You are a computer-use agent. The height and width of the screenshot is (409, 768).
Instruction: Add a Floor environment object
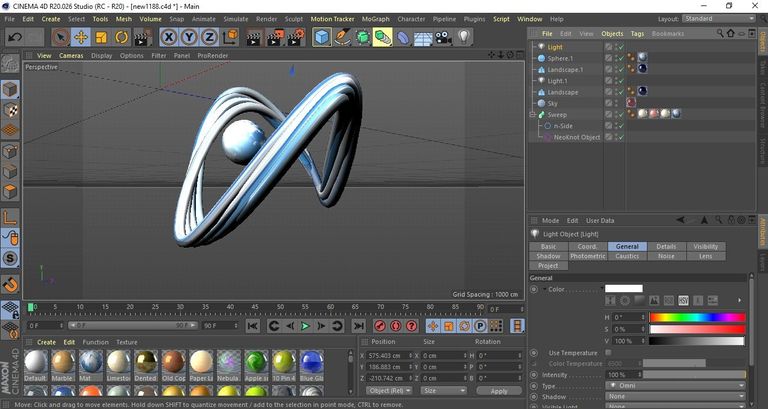pyautogui.click(x=423, y=37)
